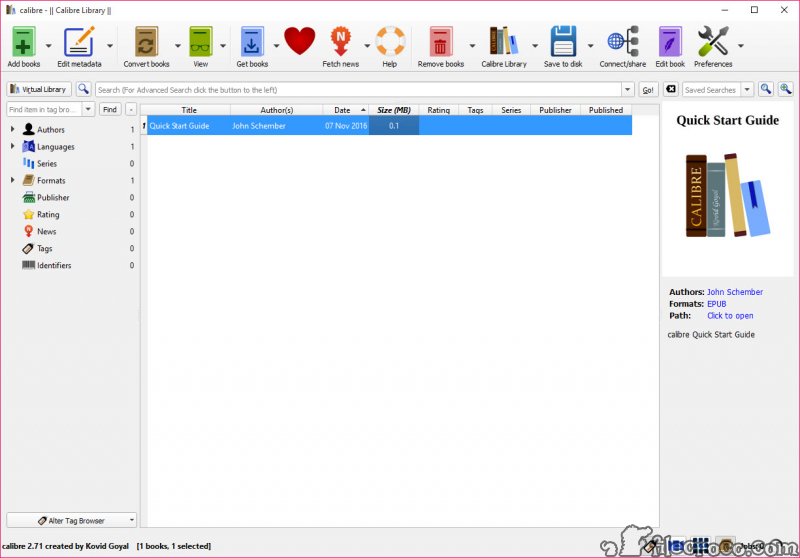Screen dimensions: 800x558
Task: Sort by the Author(s) column header
Action: pyautogui.click(x=277, y=110)
